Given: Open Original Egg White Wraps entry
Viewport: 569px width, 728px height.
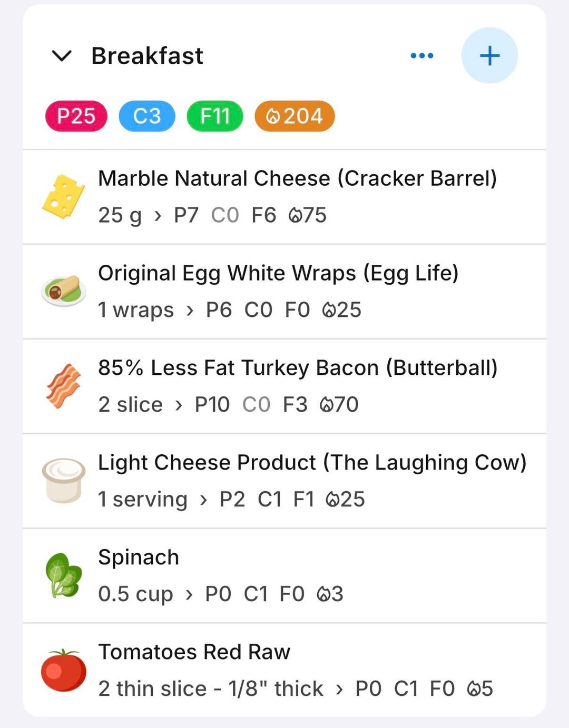Looking at the screenshot, I should [278, 273].
